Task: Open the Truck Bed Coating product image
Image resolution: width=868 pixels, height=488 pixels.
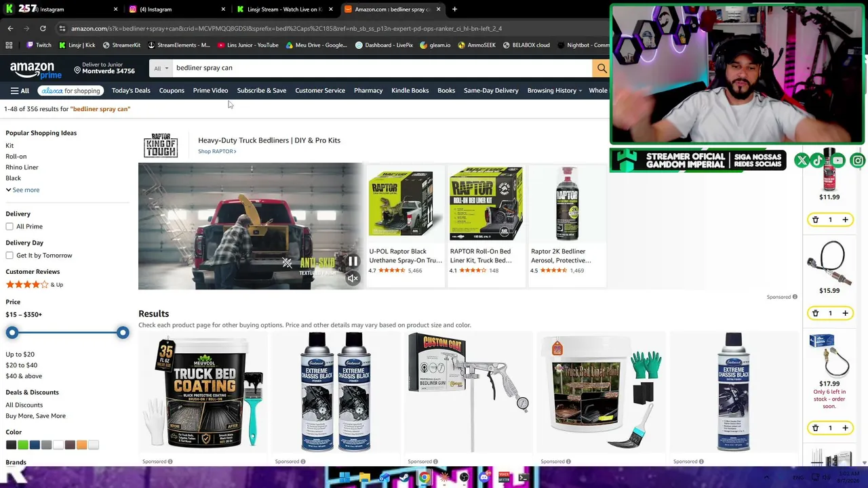Action: coord(203,392)
